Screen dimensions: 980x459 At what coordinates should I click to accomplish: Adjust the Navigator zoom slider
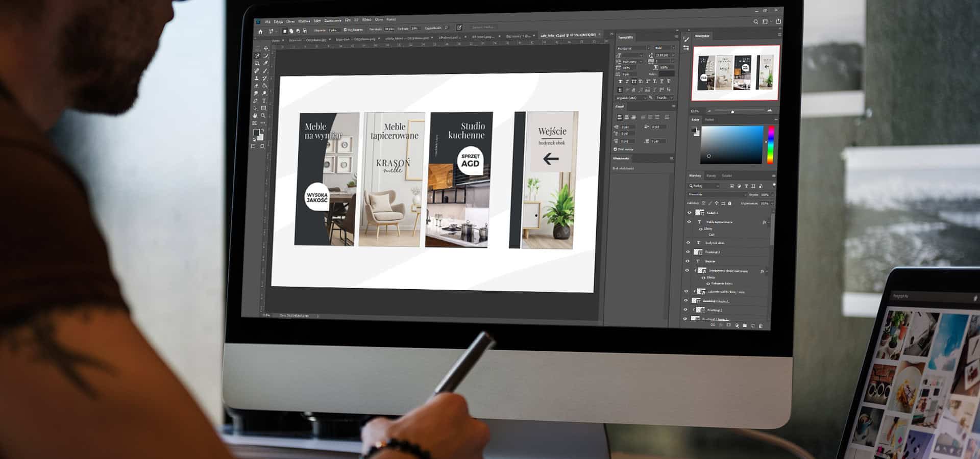tap(732, 111)
